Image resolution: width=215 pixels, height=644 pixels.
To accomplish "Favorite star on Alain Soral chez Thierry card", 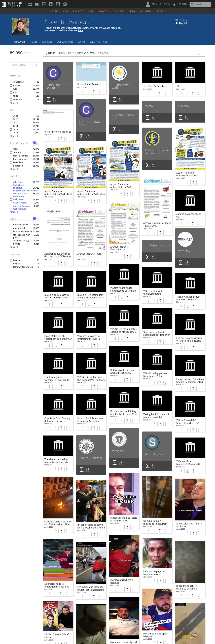I will point(193,532).
